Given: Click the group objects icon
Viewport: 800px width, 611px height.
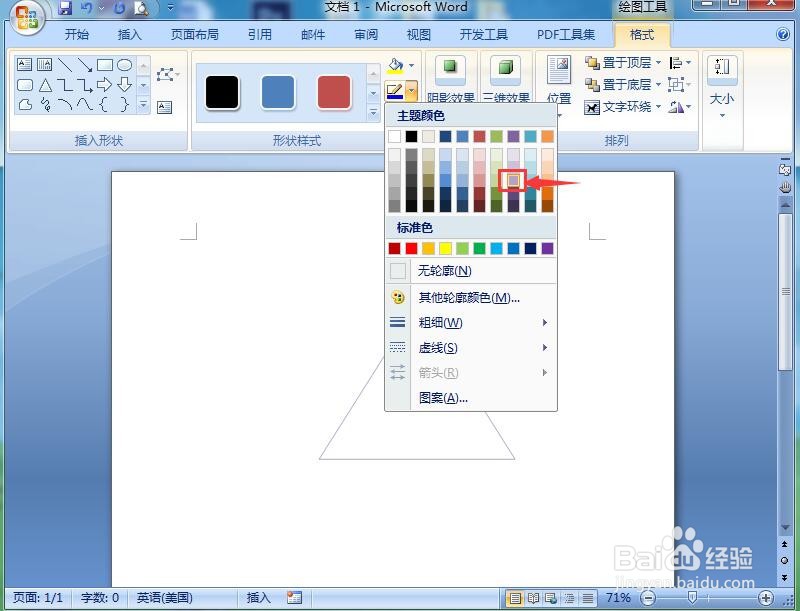Looking at the screenshot, I should coord(676,84).
